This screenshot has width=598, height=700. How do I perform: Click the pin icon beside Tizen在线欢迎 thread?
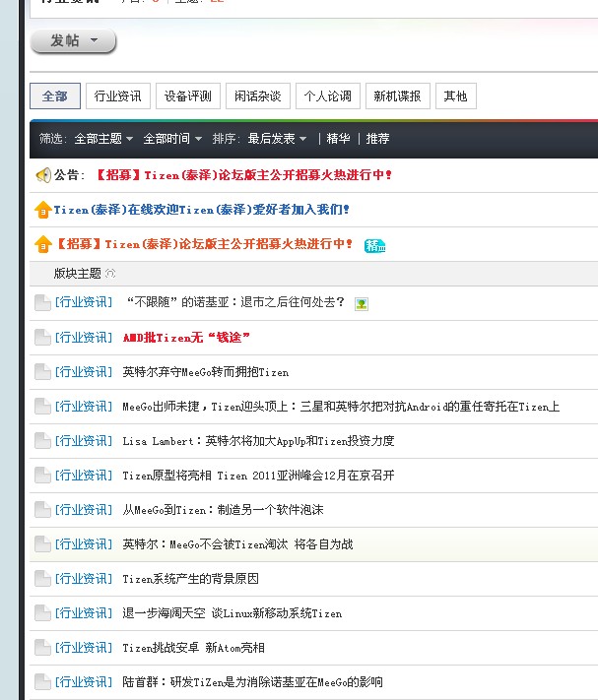pos(43,210)
